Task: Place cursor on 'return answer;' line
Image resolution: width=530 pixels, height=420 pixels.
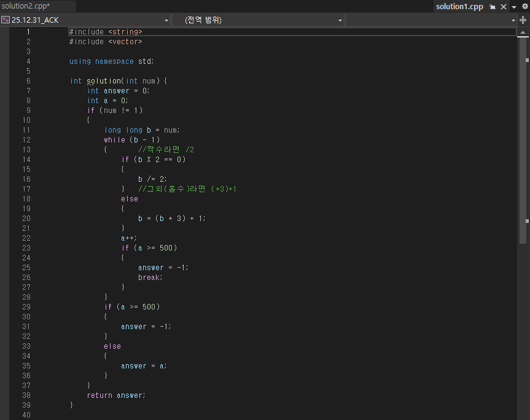Action: click(116, 395)
